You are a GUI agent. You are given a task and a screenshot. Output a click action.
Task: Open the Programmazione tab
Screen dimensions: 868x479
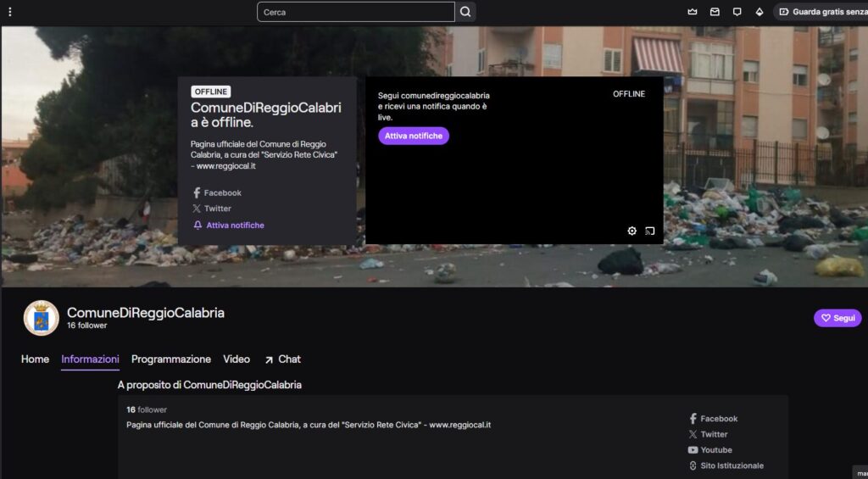coord(171,359)
